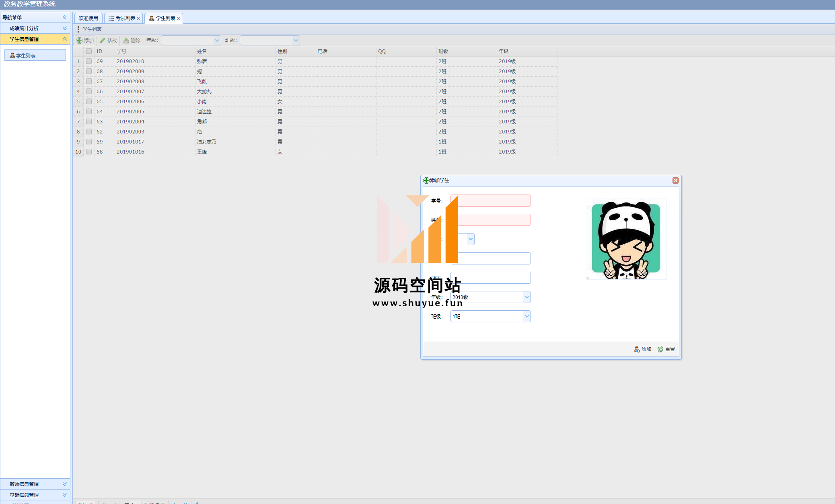Expand the 基础信息管理 accordion section
The height and width of the screenshot is (504, 835).
click(x=35, y=495)
